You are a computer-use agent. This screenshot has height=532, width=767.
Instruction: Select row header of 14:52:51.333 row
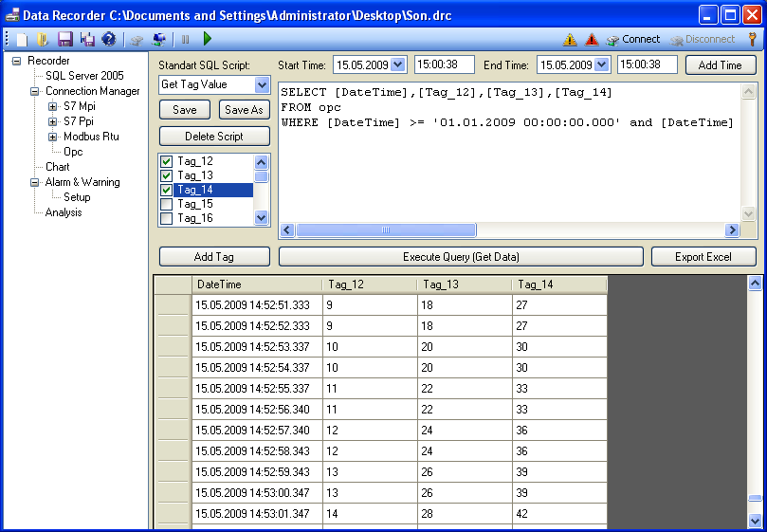173,305
